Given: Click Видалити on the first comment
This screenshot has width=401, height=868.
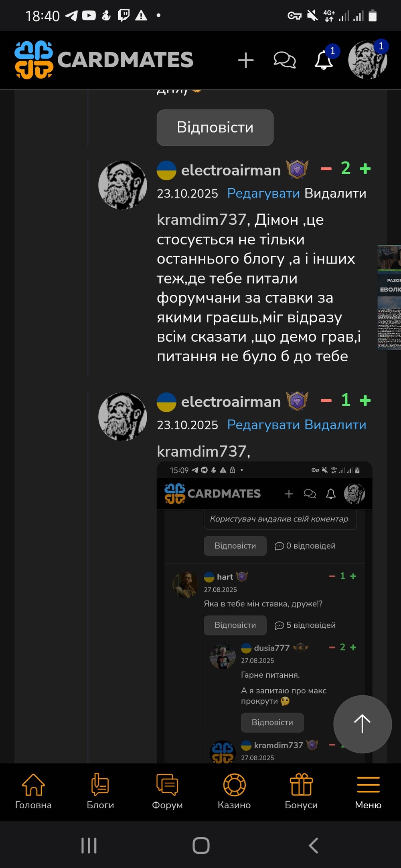Looking at the screenshot, I should [335, 193].
